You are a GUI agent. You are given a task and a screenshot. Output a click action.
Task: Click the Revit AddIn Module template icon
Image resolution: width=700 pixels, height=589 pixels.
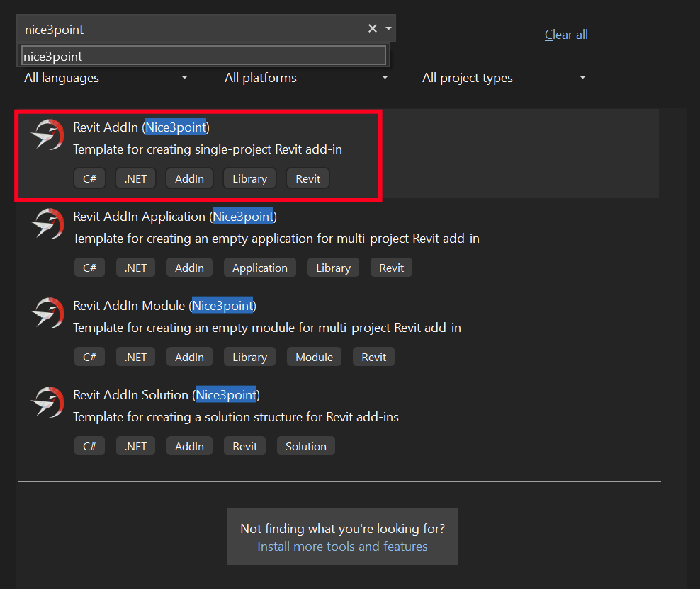(48, 313)
